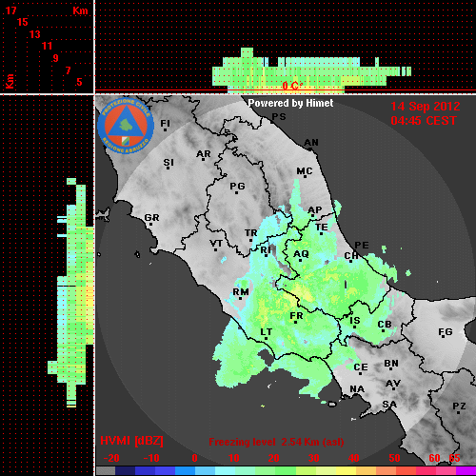Click the AQ city label

coord(301,254)
